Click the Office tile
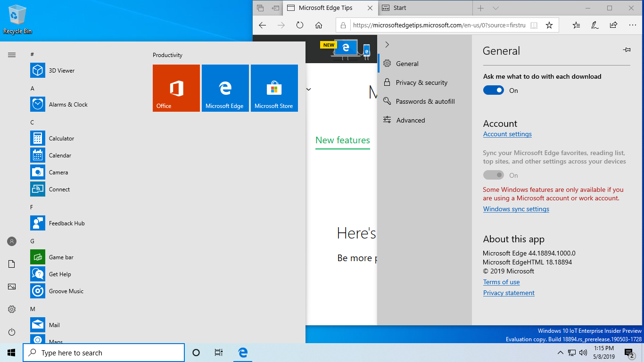Screen dimensions: 644x362 tap(176, 88)
